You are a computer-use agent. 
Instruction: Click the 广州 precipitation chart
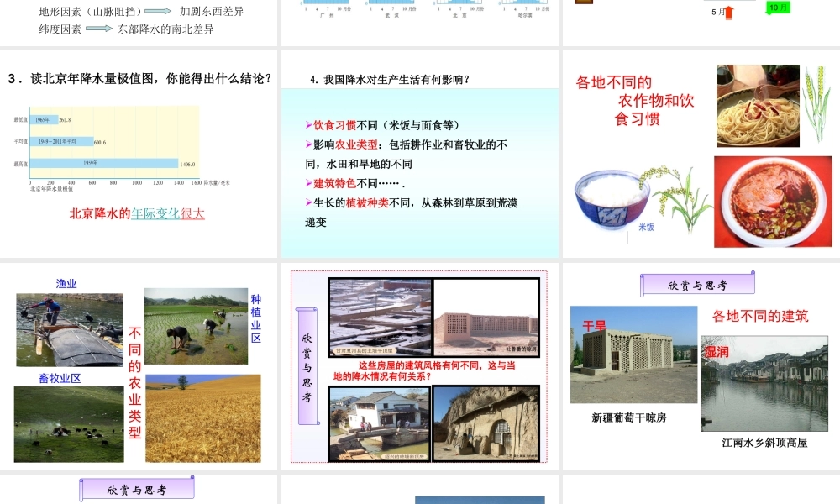point(327,8)
